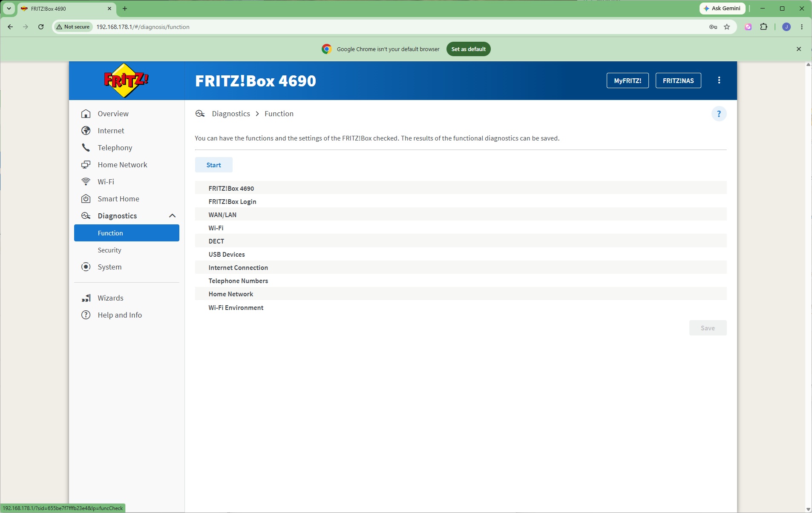Click the Internet Connection row
Viewport: 812px width, 513px height.
(461, 267)
